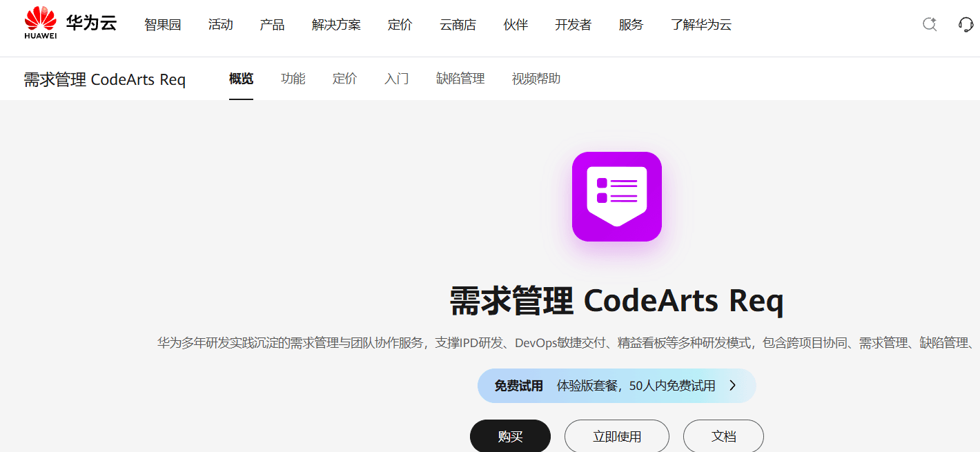The image size is (980, 452).
Task: Click the 购买 button
Action: tap(511, 436)
